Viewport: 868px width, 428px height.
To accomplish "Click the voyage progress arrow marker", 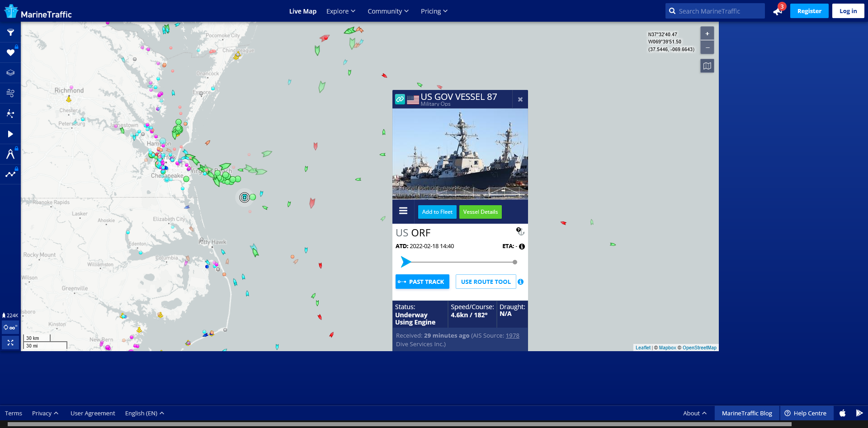I will point(406,262).
